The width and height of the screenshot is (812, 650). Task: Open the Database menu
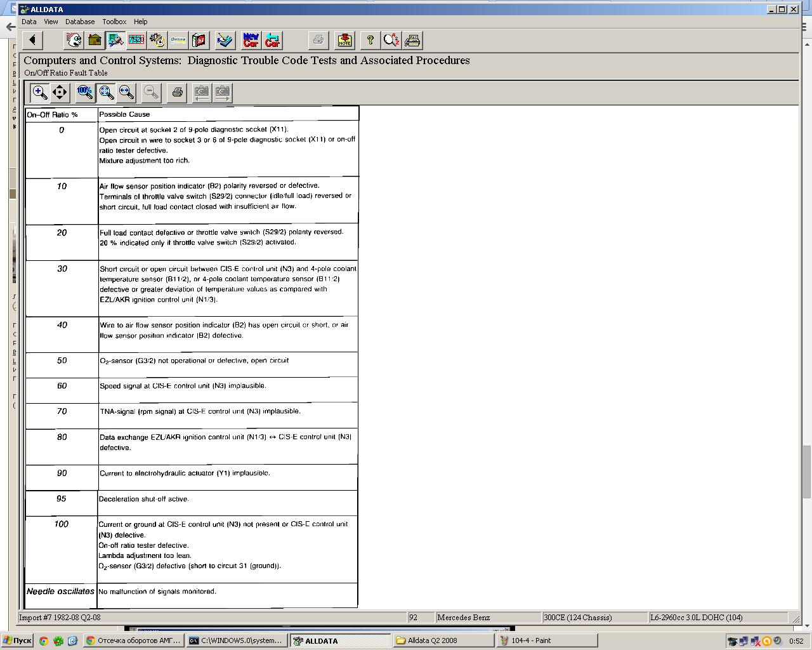80,22
